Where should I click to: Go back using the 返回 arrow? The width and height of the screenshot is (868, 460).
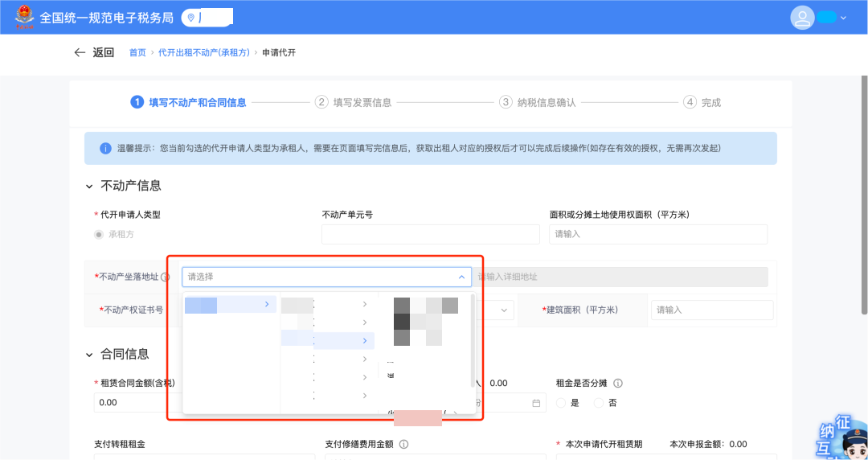pos(80,52)
